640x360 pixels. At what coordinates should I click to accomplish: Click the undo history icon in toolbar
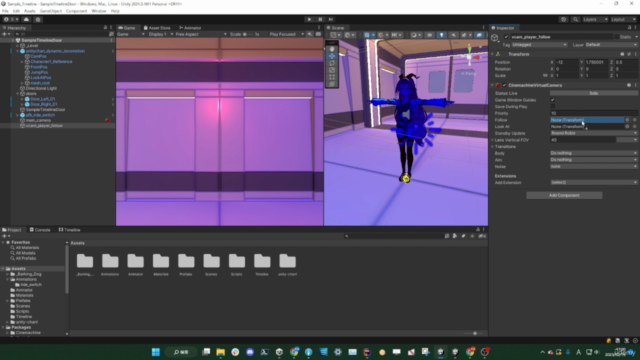click(563, 19)
